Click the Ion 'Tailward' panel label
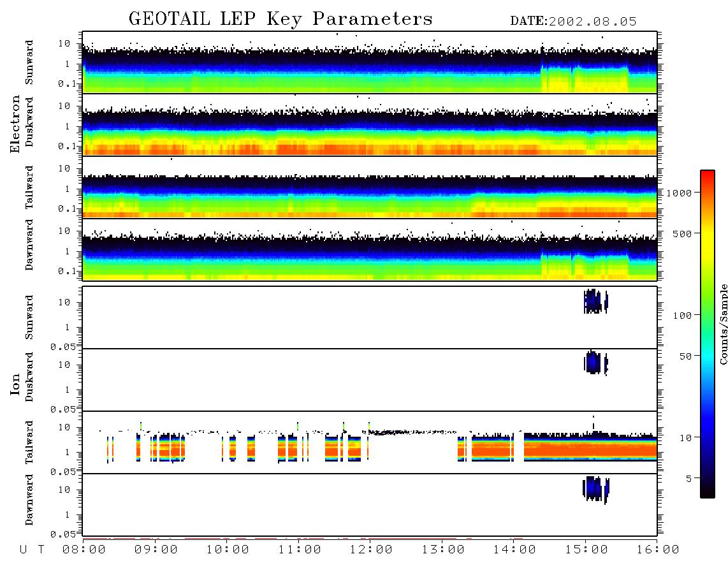The width and height of the screenshot is (728, 561). 29,442
